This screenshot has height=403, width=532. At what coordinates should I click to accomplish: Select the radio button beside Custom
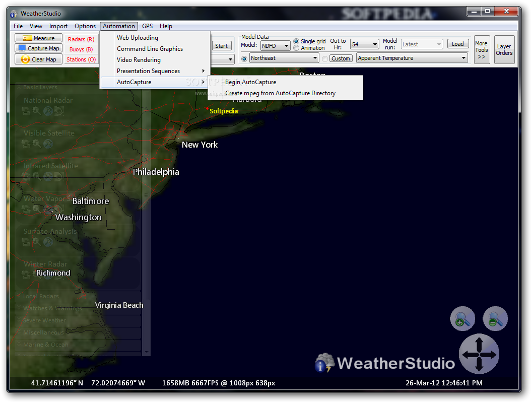[325, 58]
